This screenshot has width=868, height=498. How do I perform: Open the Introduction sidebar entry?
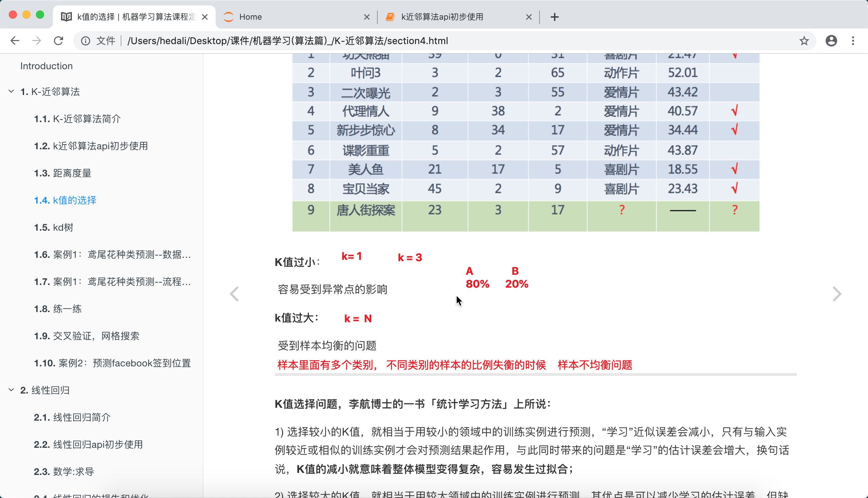tap(46, 66)
